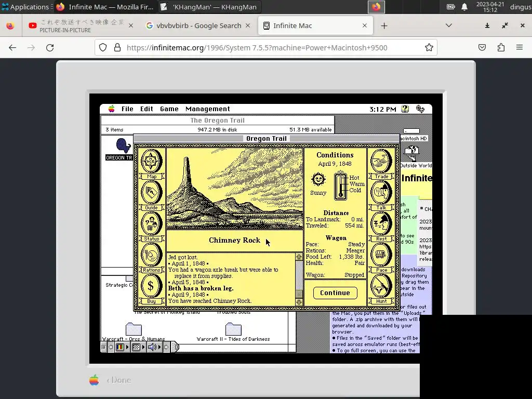Open list all tabs dropdown
Viewport: 532px width, 399px height.
pos(448,25)
